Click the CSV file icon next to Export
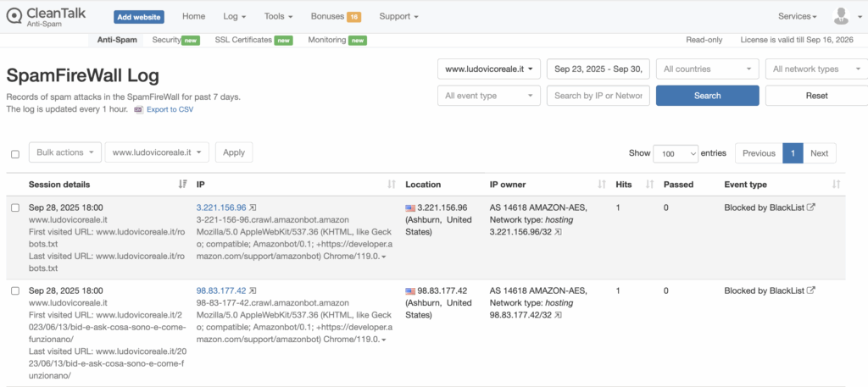868x387 pixels. point(139,109)
